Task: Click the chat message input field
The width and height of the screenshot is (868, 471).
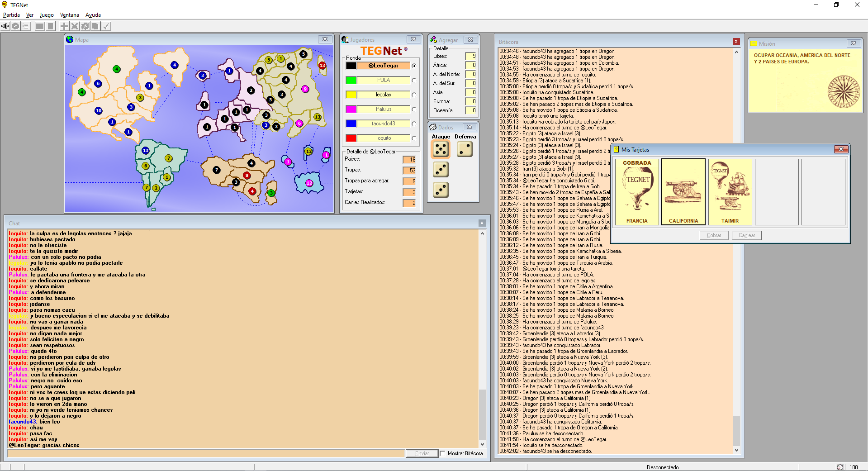Action: click(x=206, y=453)
